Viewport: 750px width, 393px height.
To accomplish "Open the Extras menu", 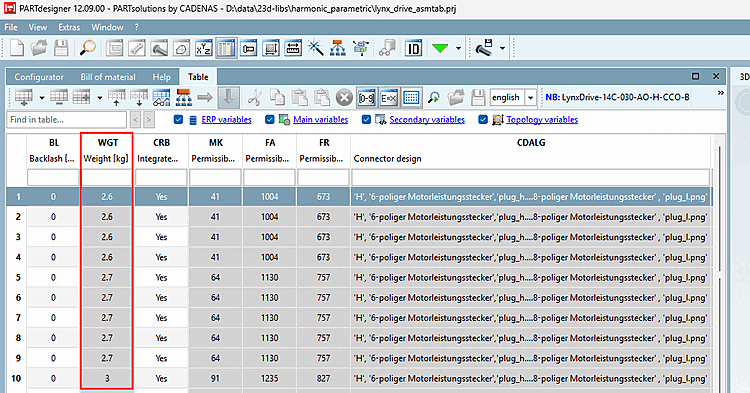I will coord(69,27).
